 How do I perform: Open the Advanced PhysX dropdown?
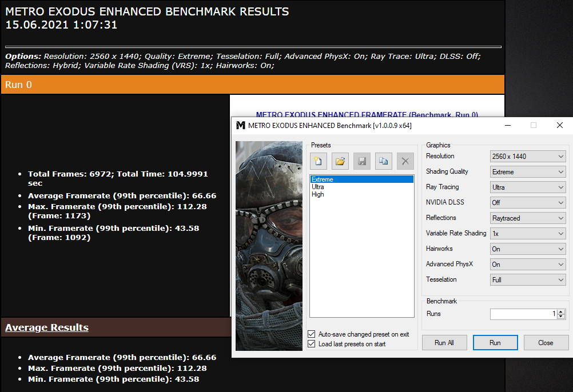(x=528, y=264)
